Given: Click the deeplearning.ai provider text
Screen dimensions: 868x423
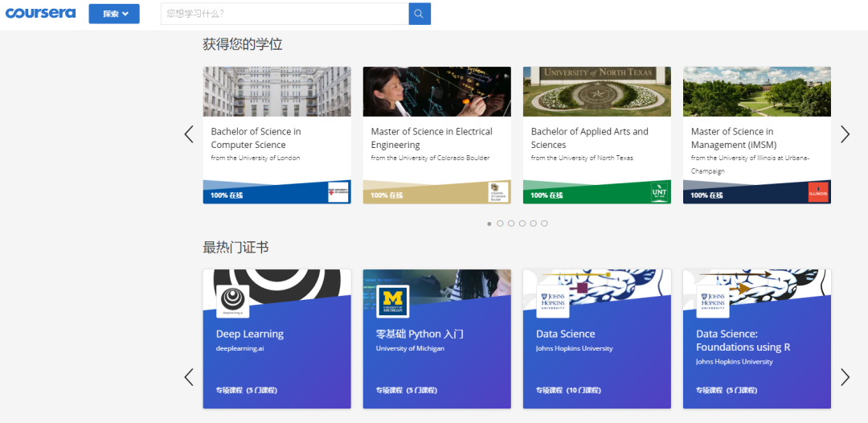Looking at the screenshot, I should (x=240, y=349).
